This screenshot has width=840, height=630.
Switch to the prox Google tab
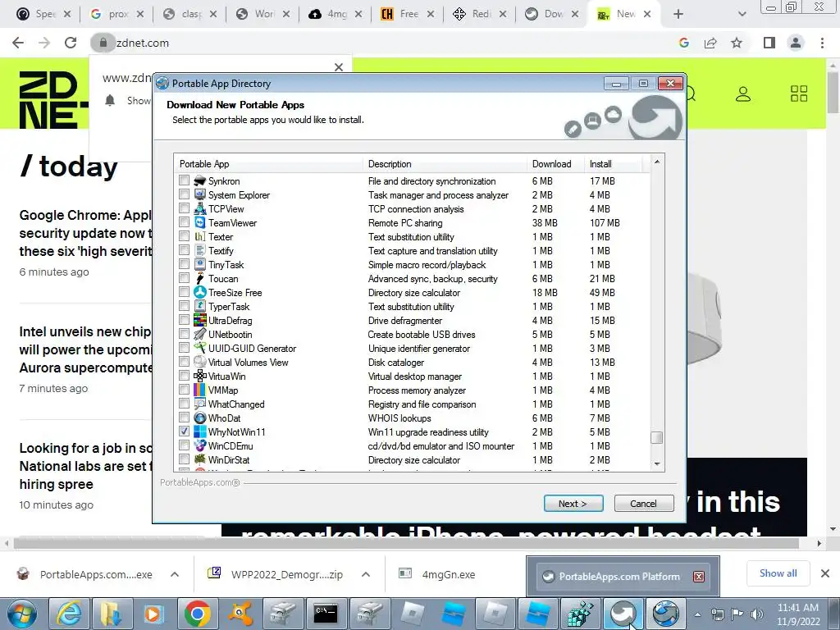116,14
